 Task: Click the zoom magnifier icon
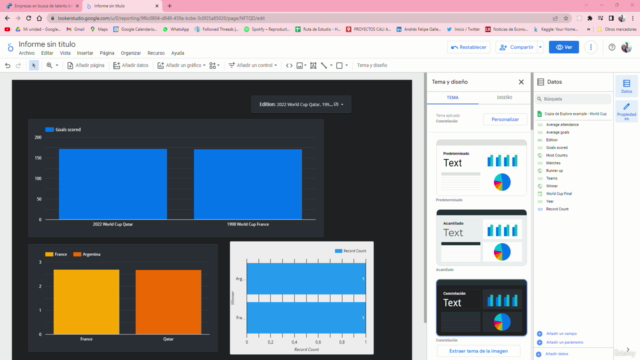coord(49,65)
